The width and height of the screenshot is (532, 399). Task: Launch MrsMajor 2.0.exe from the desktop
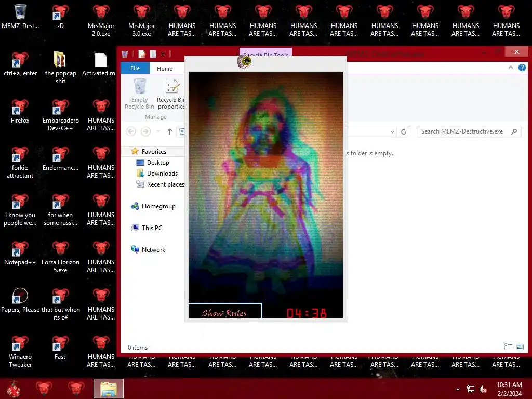point(101,20)
